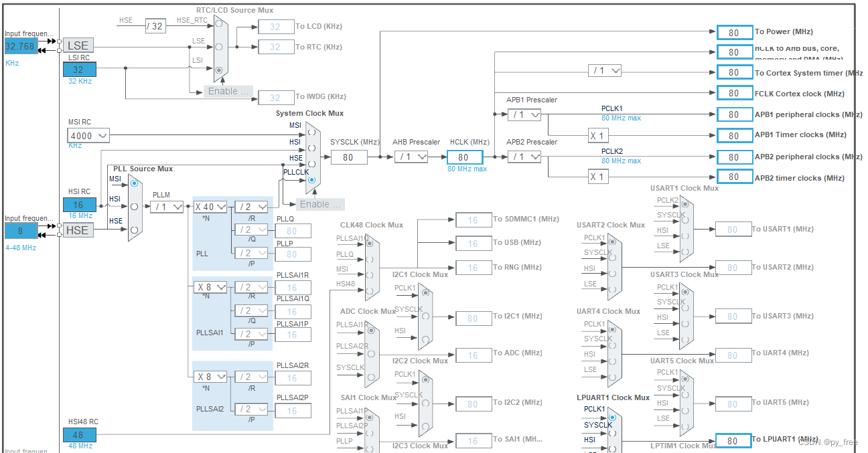Image resolution: width=868 pixels, height=453 pixels.
Task: Select MSI in the System Clock Mux
Action: (311, 132)
